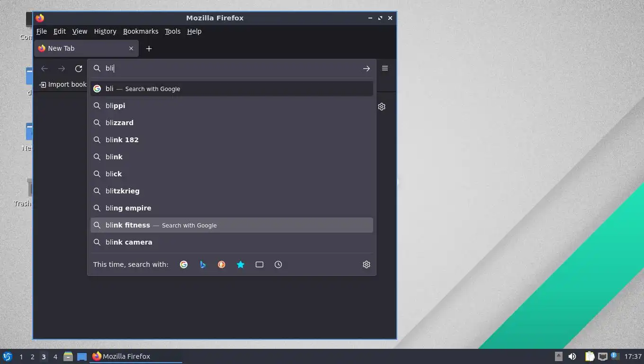
Task: Switch to workspace 1
Action: pyautogui.click(x=21, y=356)
